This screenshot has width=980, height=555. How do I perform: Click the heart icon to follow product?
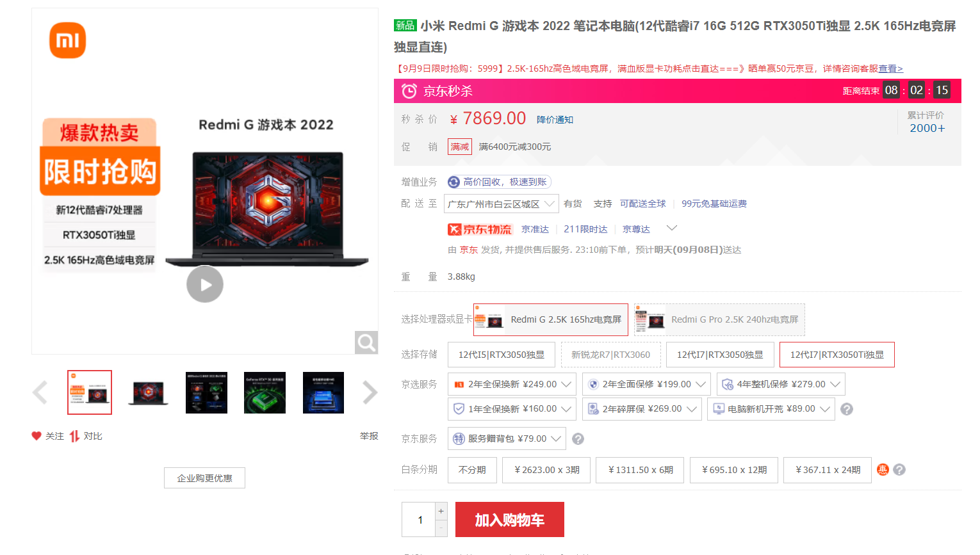tap(37, 436)
